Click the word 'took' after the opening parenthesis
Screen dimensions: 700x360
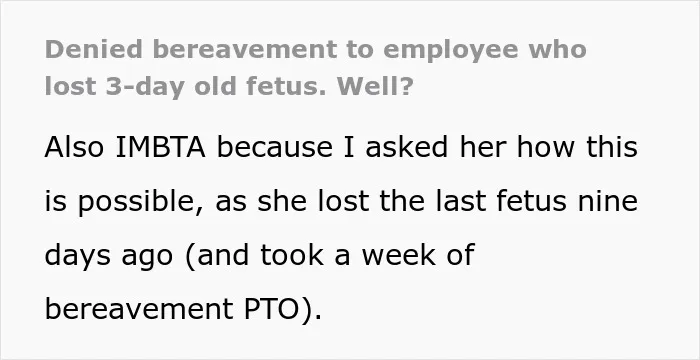[x=292, y=255]
